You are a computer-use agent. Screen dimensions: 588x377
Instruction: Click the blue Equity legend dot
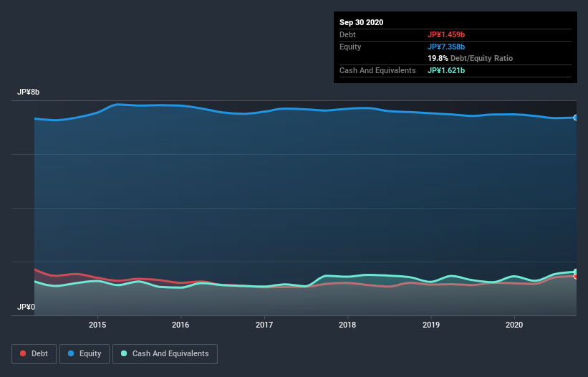[71, 353]
